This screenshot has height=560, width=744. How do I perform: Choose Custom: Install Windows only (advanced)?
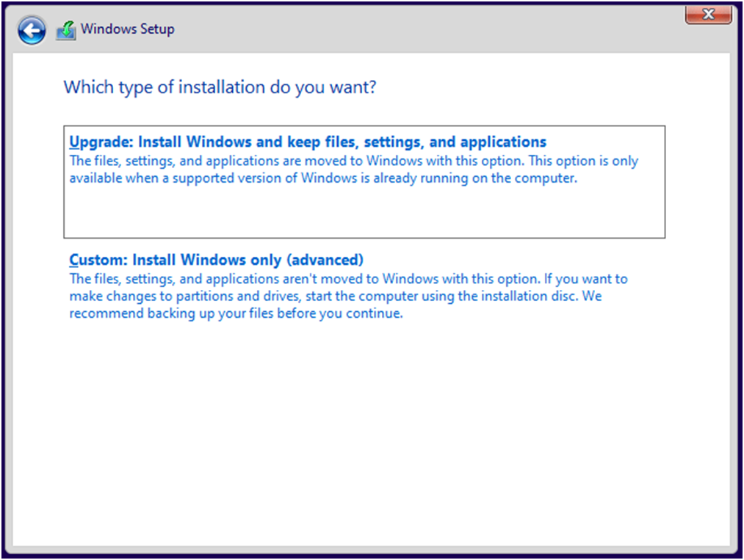[216, 260]
